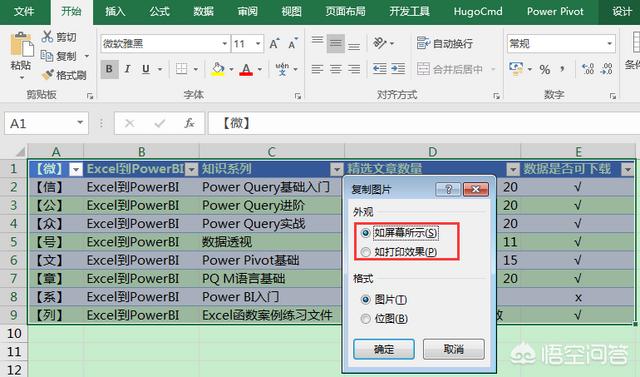The width and height of the screenshot is (640, 377).
Task: Click the insert function fx icon
Action: [189, 123]
